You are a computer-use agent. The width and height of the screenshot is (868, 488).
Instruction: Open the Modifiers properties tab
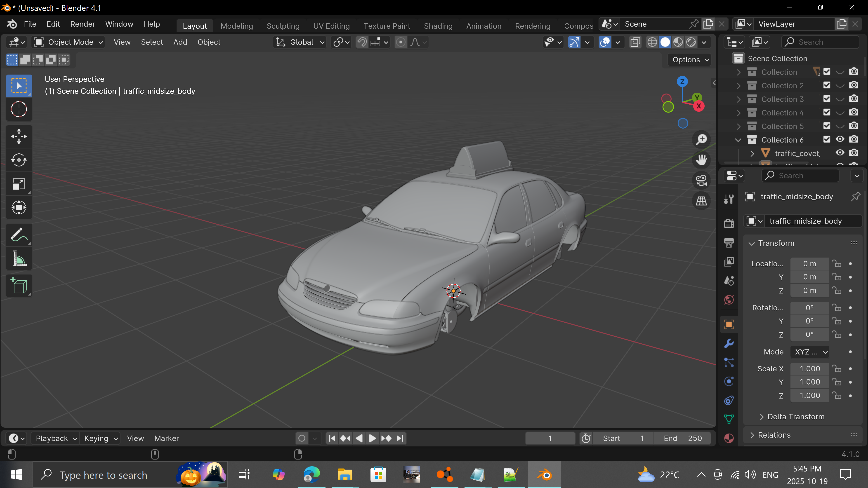click(x=729, y=343)
